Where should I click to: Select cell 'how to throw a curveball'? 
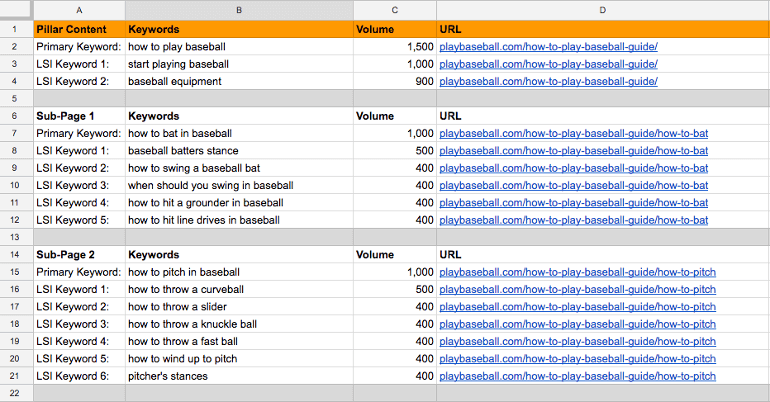point(239,290)
